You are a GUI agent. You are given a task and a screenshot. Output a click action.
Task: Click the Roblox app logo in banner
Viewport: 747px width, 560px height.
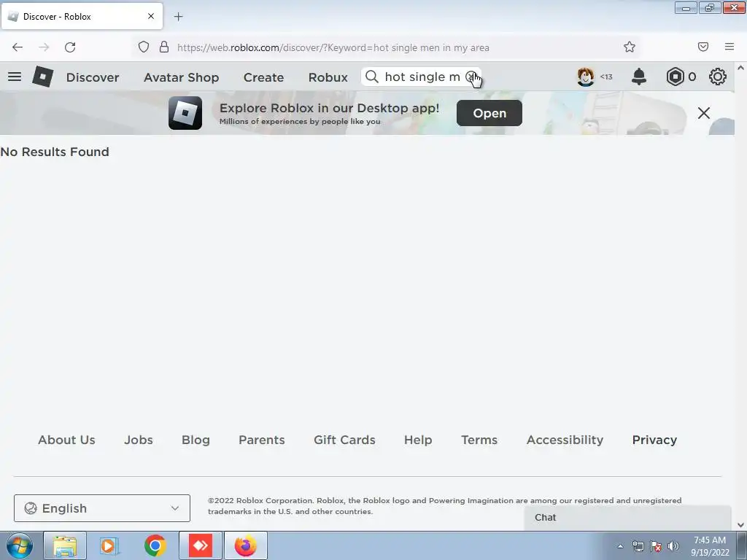(185, 113)
